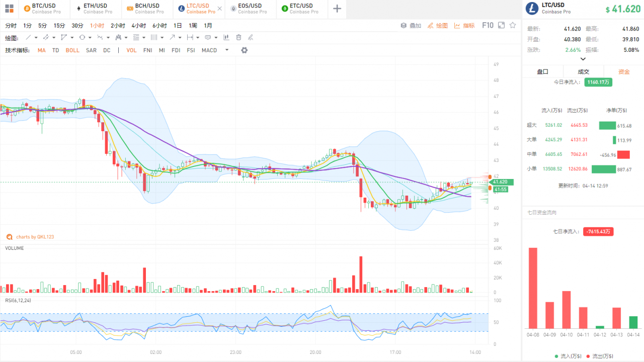Screen dimensions: 644x362
Task: Close the LTC/USD tab
Action: pyautogui.click(x=219, y=9)
